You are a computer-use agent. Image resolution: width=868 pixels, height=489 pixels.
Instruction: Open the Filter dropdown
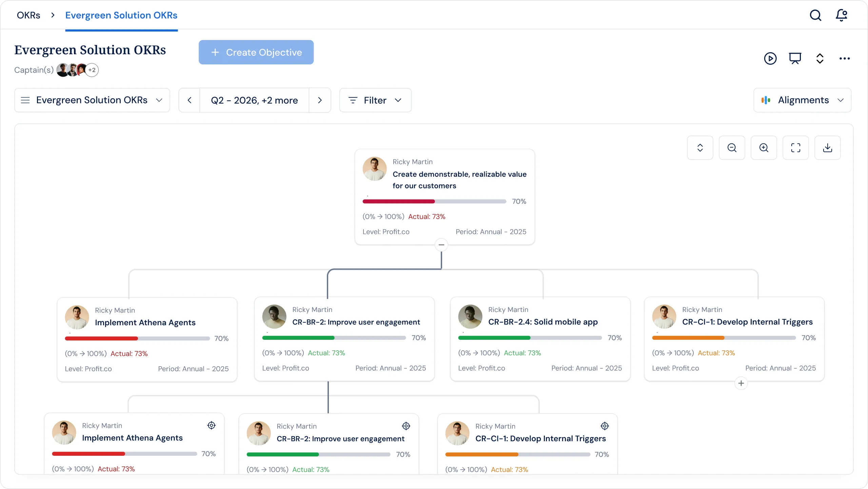pyautogui.click(x=375, y=100)
